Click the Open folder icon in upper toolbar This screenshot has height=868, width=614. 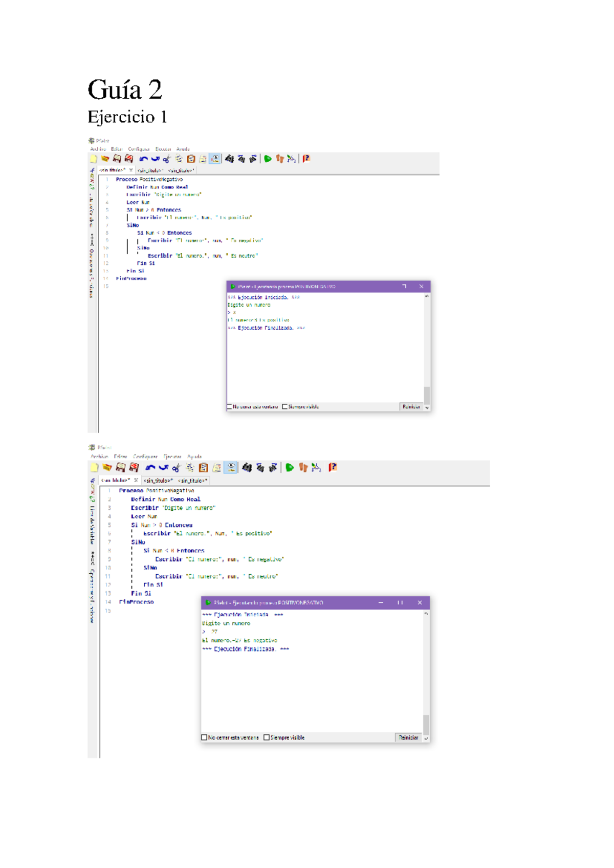click(105, 159)
